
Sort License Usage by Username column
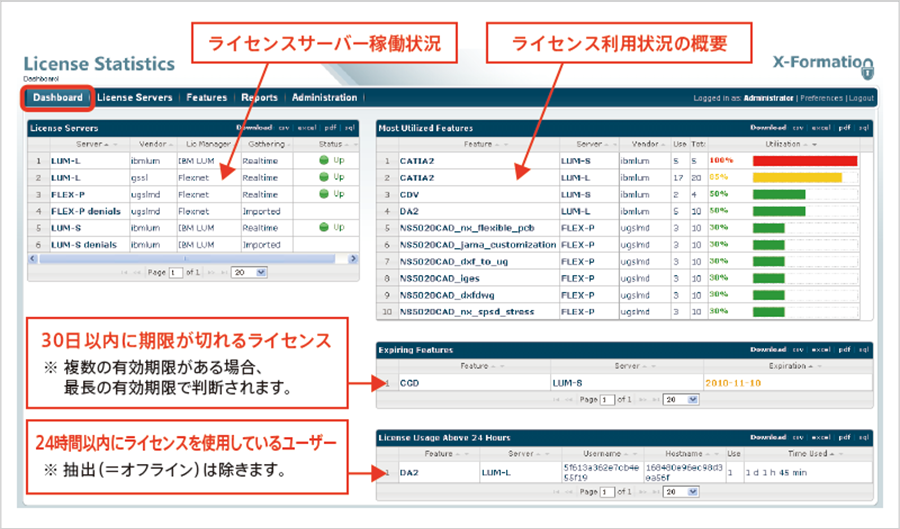point(602,453)
